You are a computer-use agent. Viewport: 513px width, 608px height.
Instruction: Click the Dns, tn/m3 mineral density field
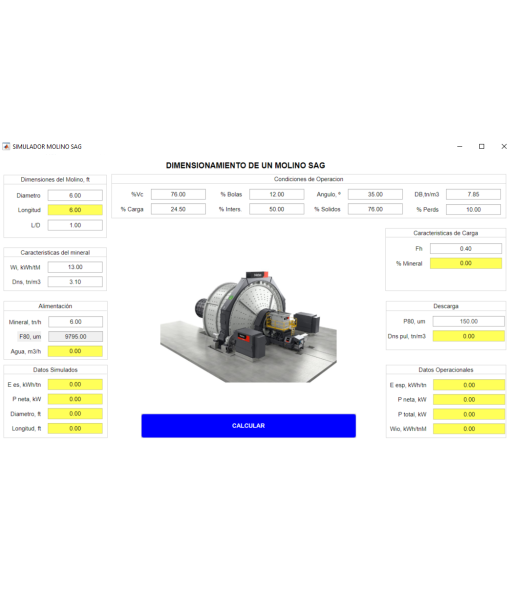[75, 282]
